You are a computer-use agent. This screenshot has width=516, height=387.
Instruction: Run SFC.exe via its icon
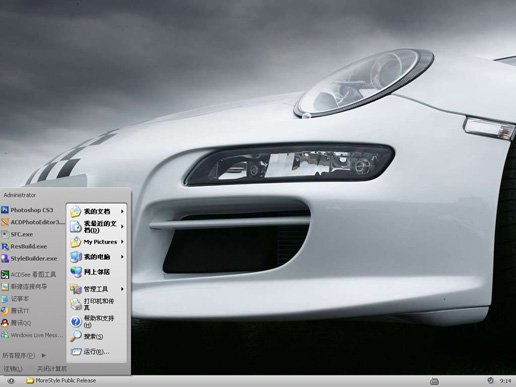(x=5, y=234)
